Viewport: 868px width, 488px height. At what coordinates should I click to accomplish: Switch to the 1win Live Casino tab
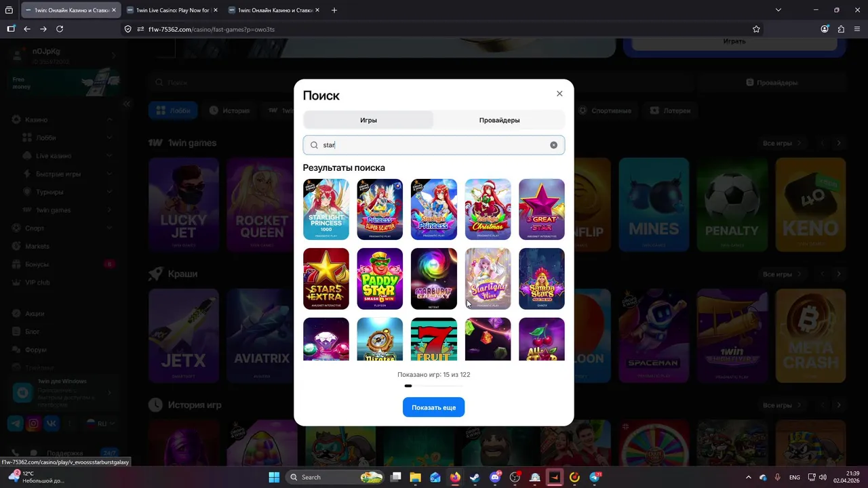(x=173, y=10)
